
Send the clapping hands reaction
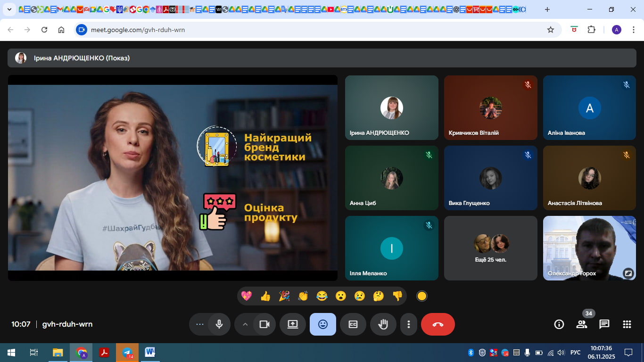(x=303, y=296)
